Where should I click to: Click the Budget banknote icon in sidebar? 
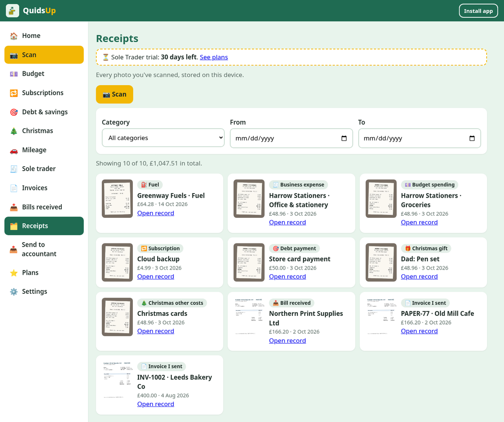13,74
